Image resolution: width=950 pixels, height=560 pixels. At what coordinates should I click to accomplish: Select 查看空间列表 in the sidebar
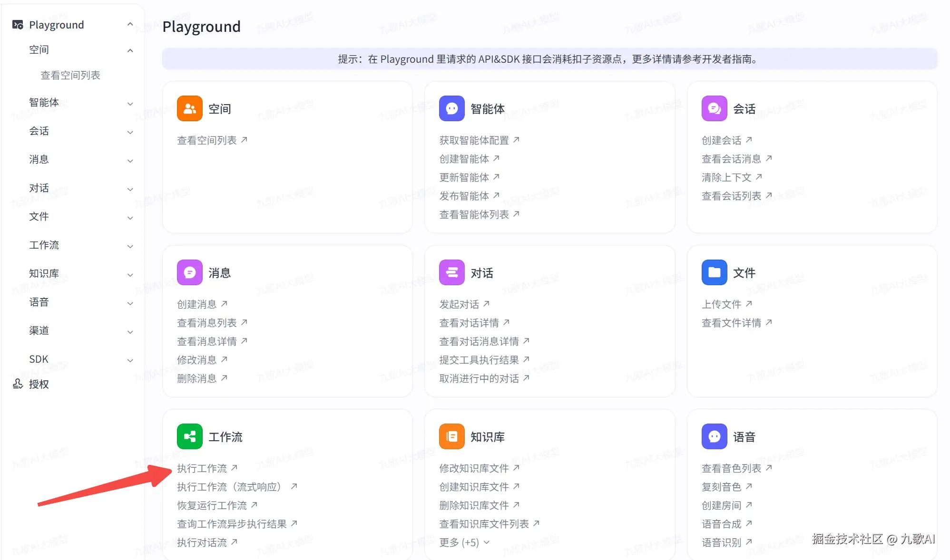(70, 75)
